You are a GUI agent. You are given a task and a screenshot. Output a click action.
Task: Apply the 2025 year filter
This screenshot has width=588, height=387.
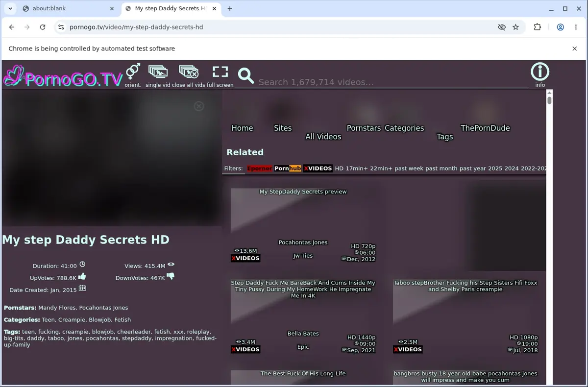coord(495,168)
